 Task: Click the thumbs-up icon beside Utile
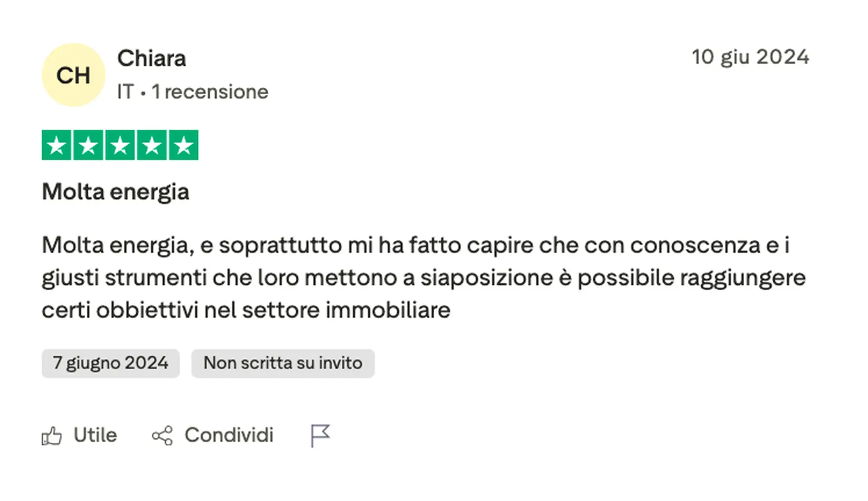[52, 435]
